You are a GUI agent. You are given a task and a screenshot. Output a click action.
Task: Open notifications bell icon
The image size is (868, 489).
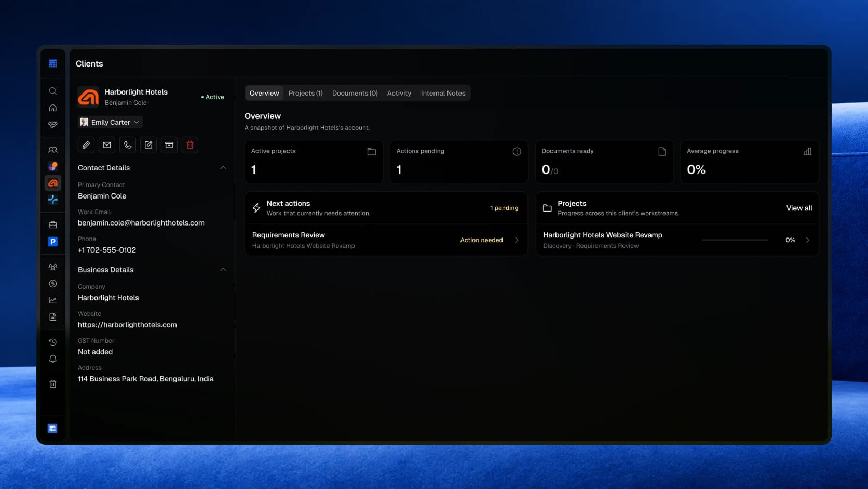[53, 359]
